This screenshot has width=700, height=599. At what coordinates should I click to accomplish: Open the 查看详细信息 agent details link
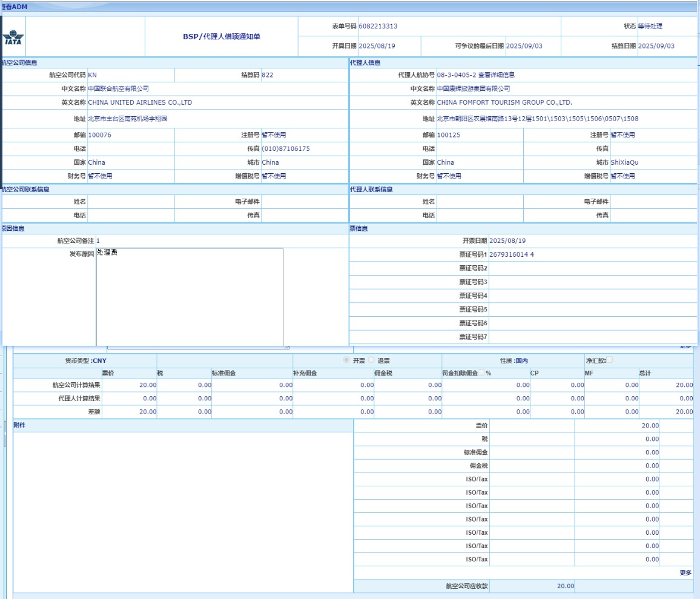click(497, 75)
